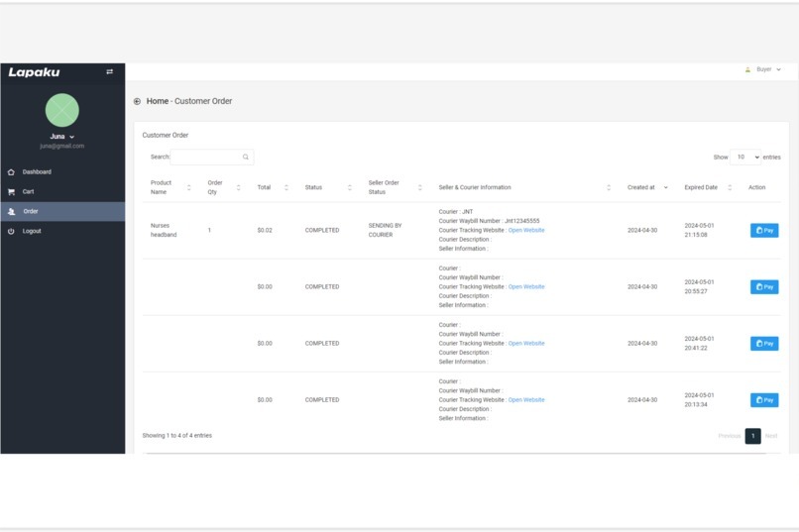Select the Nurses headband product cell
Image resolution: width=799 pixels, height=532 pixels.
(164, 230)
